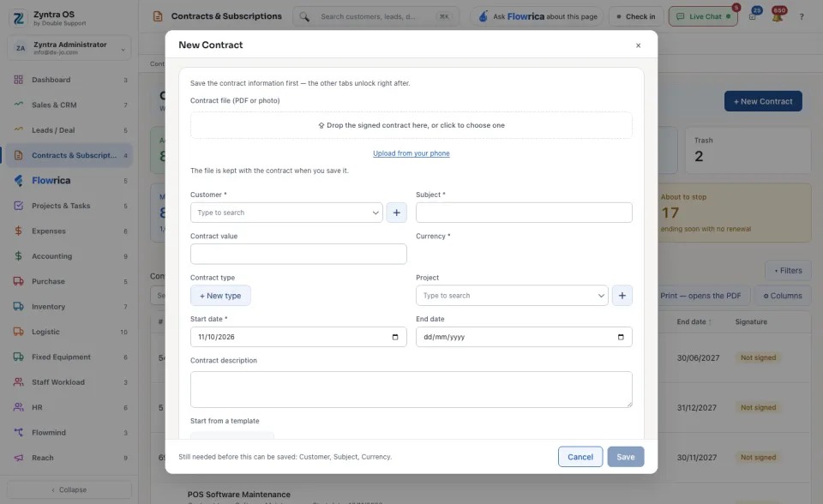Open Fixed Equipment in sidebar

[69, 357]
